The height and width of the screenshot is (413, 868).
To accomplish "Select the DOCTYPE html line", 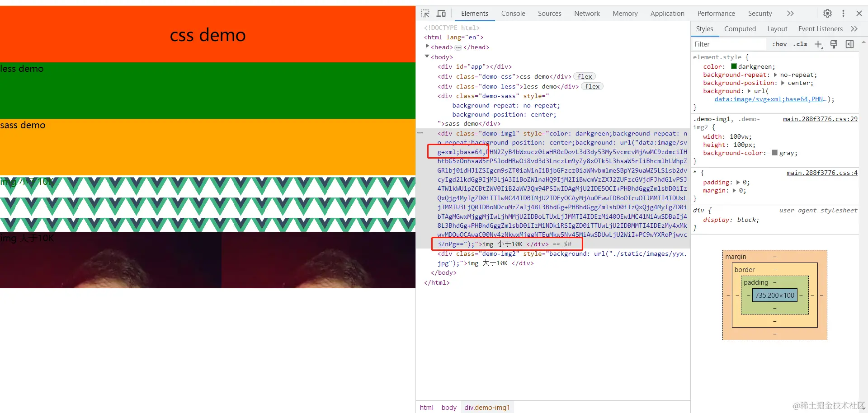I will coord(452,28).
